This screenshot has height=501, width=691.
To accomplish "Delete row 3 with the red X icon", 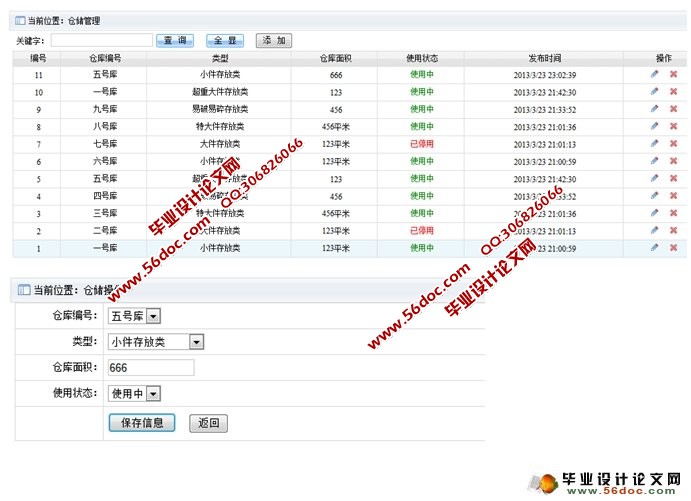I will click(673, 213).
